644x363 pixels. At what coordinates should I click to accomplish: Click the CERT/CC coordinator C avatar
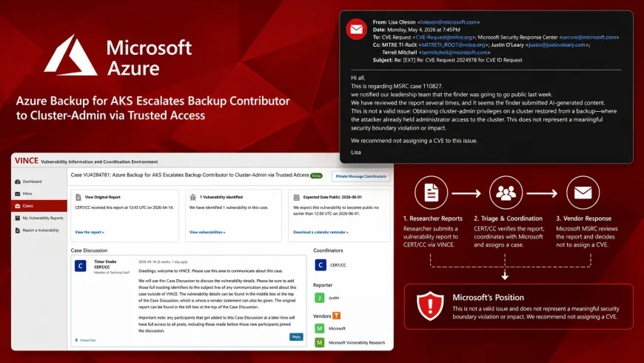321,265
